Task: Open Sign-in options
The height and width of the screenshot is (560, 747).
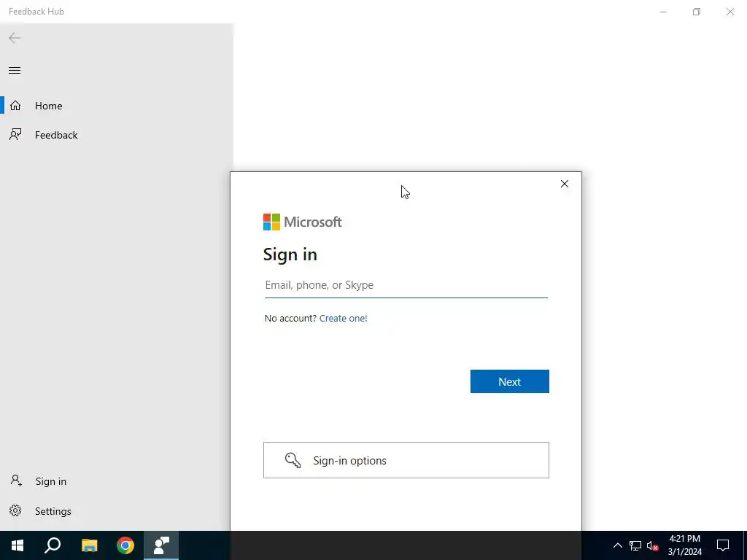Action: tap(406, 460)
